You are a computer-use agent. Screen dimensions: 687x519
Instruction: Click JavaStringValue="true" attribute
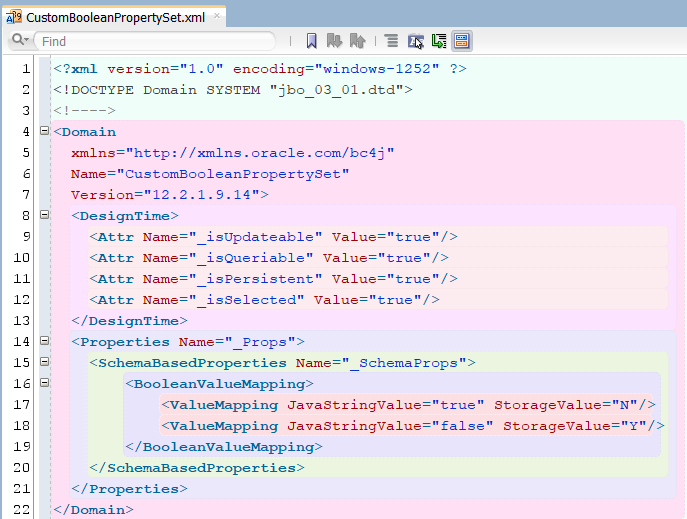pos(386,405)
